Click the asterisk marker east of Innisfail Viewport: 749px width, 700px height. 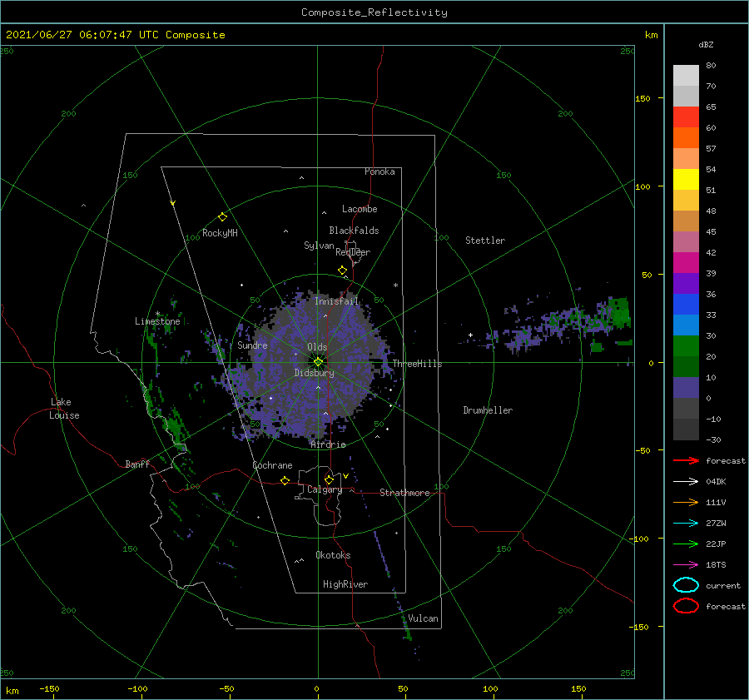click(x=395, y=285)
